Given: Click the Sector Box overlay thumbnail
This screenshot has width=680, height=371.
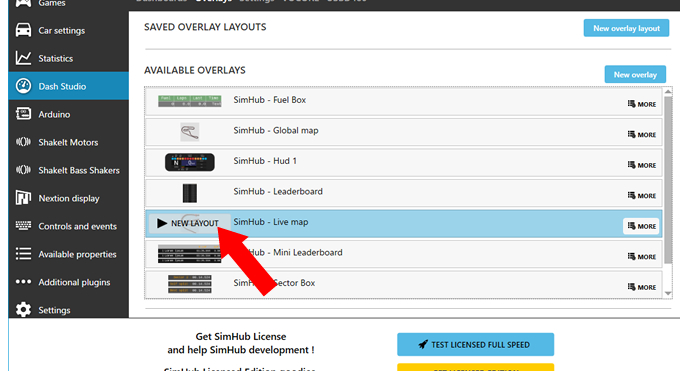Looking at the screenshot, I should (190, 284).
